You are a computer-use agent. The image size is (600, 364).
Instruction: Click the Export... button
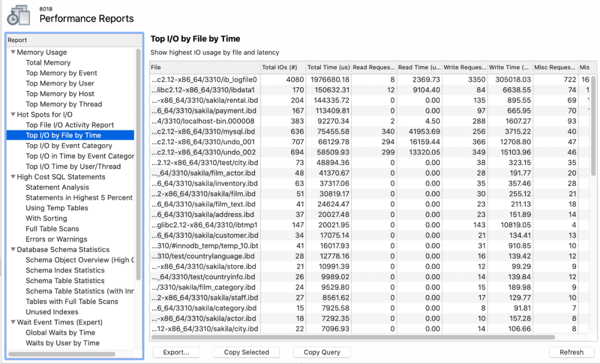pyautogui.click(x=176, y=352)
